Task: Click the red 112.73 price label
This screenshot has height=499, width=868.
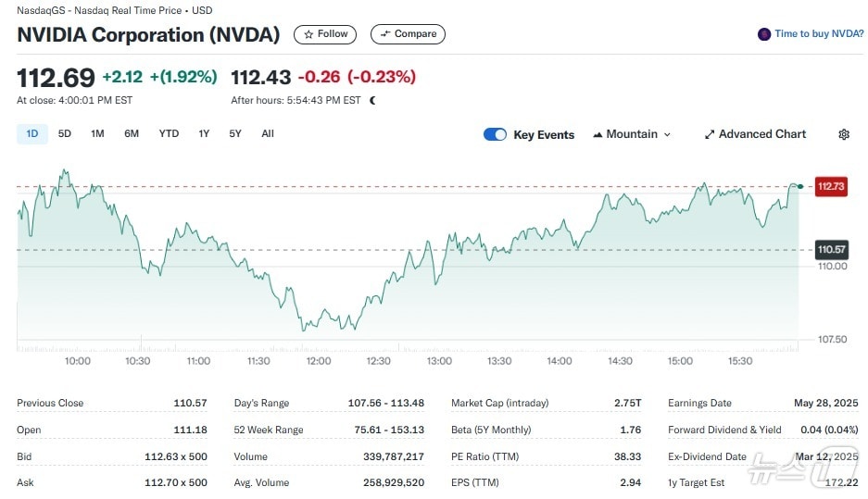Action: (x=831, y=187)
